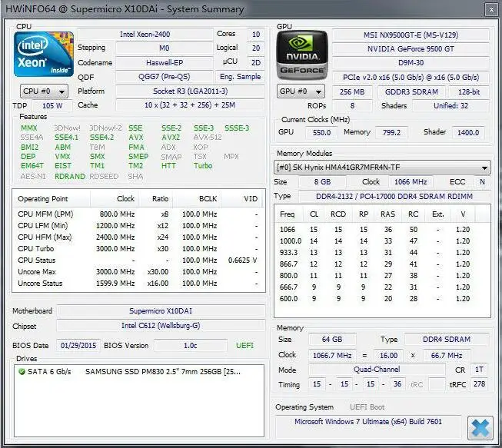The height and width of the screenshot is (448, 502).
Task: Click the DDR4-2132 / PC4-17000 type field
Action: 394,197
